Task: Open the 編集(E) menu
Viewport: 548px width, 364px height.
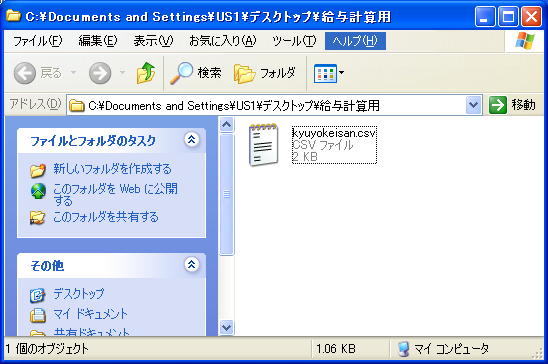Action: [x=98, y=41]
